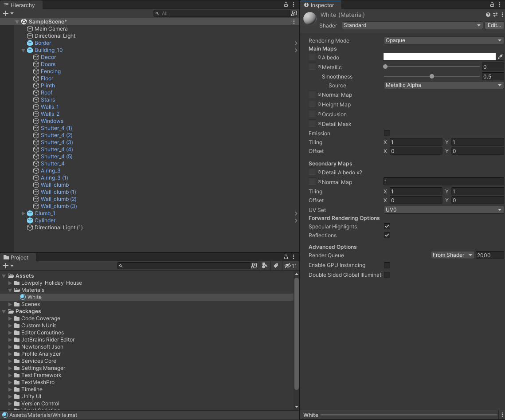Viewport: 505px width, 420px height.
Task: Enable the Emission checkbox
Action: coord(387,133)
